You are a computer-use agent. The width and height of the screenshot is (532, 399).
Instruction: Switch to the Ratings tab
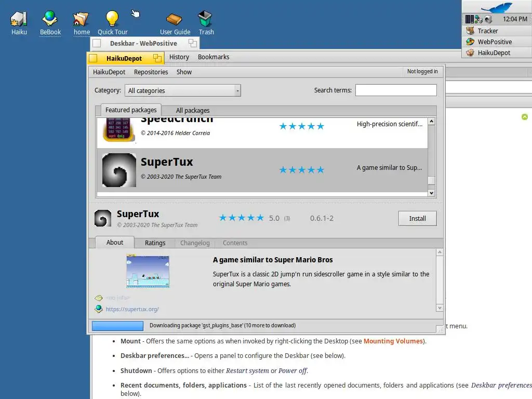[x=155, y=243]
